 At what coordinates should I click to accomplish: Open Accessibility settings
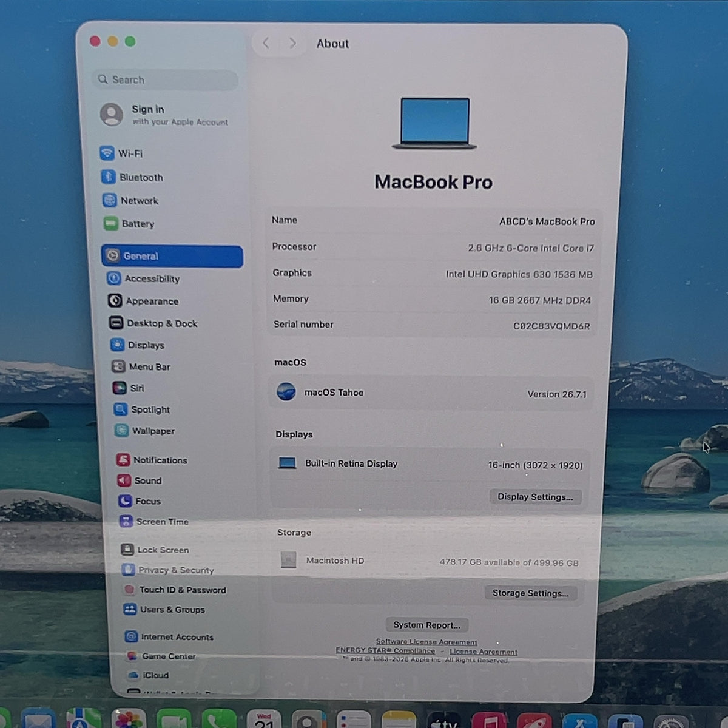(x=143, y=278)
